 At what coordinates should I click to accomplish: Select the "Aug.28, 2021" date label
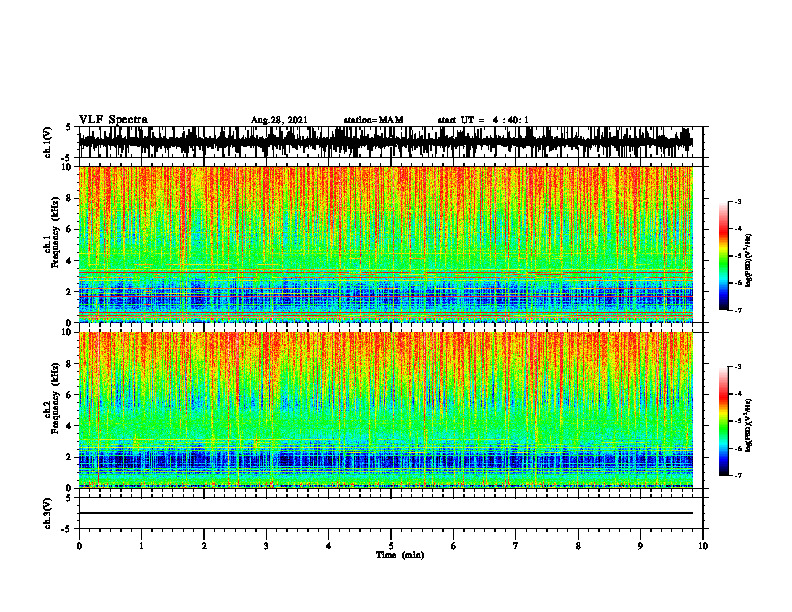tap(279, 120)
